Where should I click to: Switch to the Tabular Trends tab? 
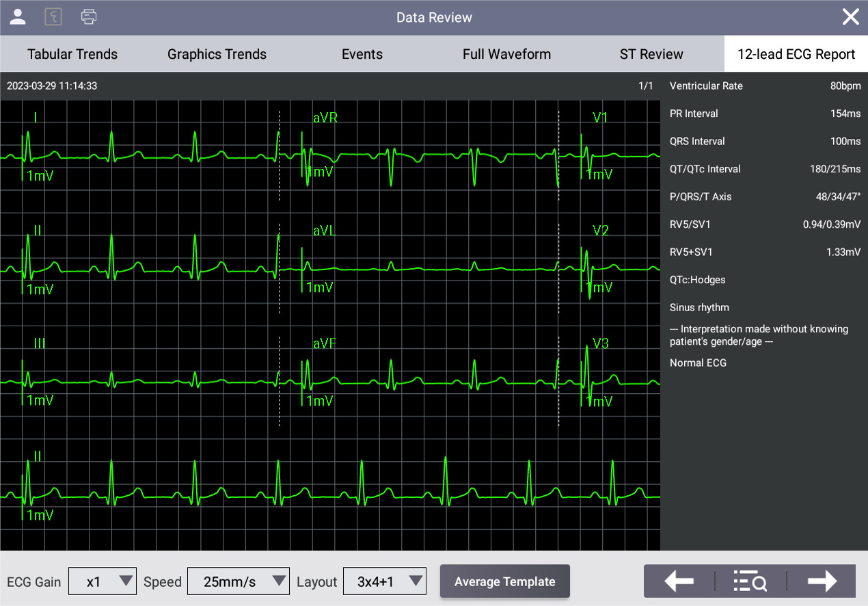coord(72,54)
